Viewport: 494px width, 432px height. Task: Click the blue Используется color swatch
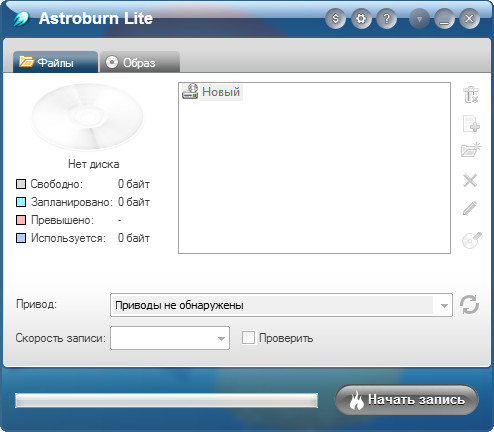pyautogui.click(x=21, y=238)
